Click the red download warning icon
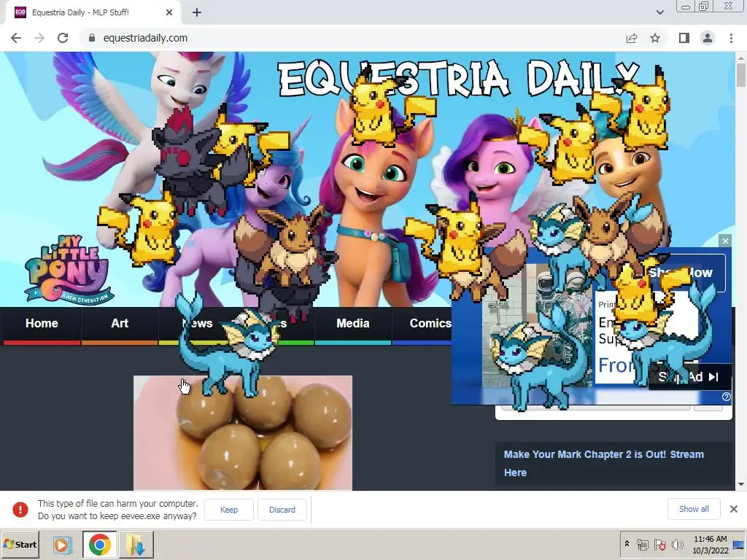This screenshot has height=560, width=747. click(x=20, y=510)
